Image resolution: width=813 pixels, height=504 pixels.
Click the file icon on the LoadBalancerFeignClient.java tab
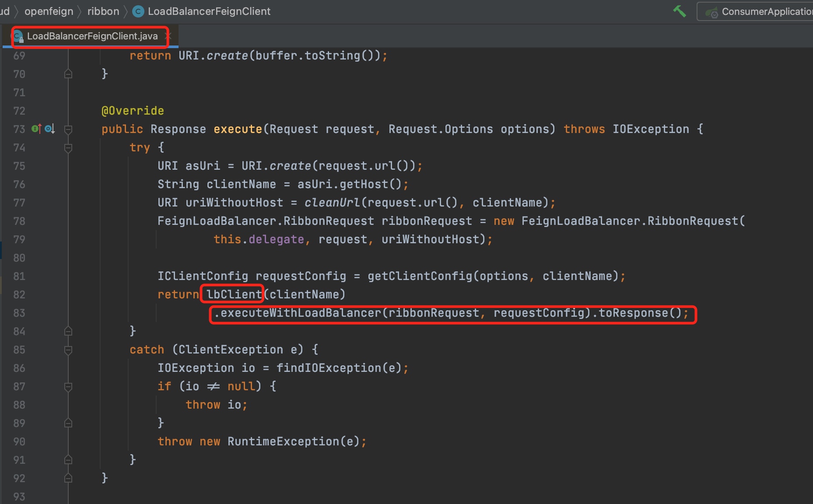18,36
